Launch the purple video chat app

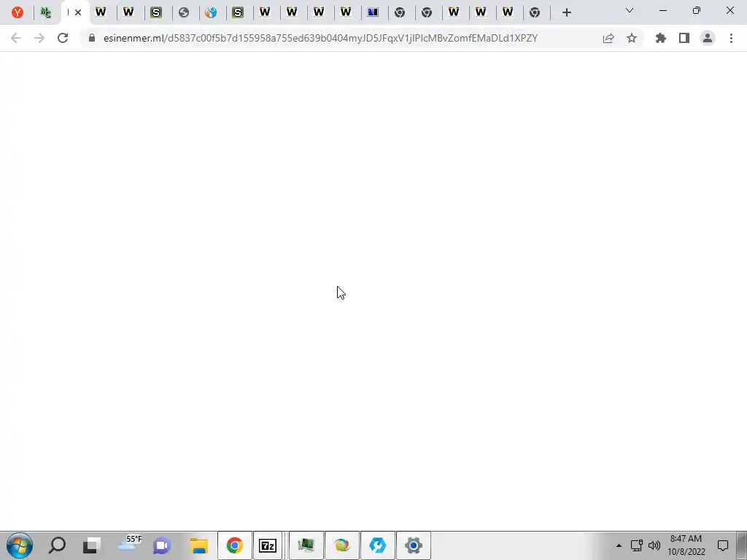point(162,545)
